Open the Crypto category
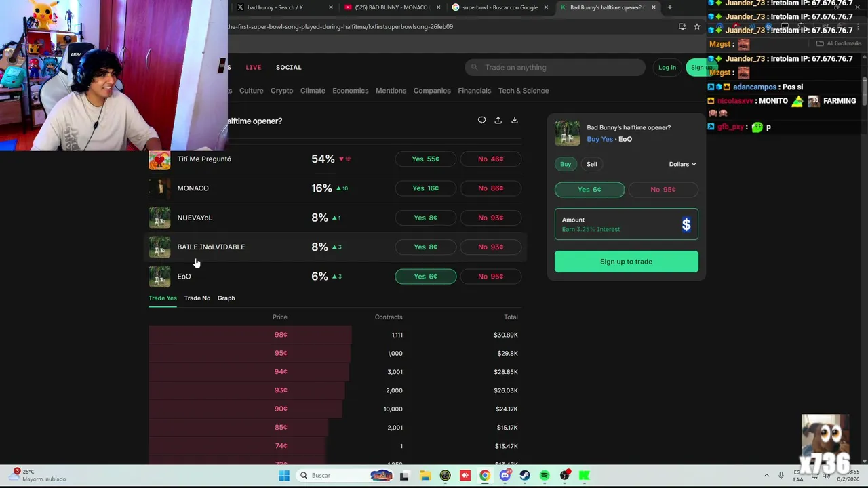 pos(282,91)
